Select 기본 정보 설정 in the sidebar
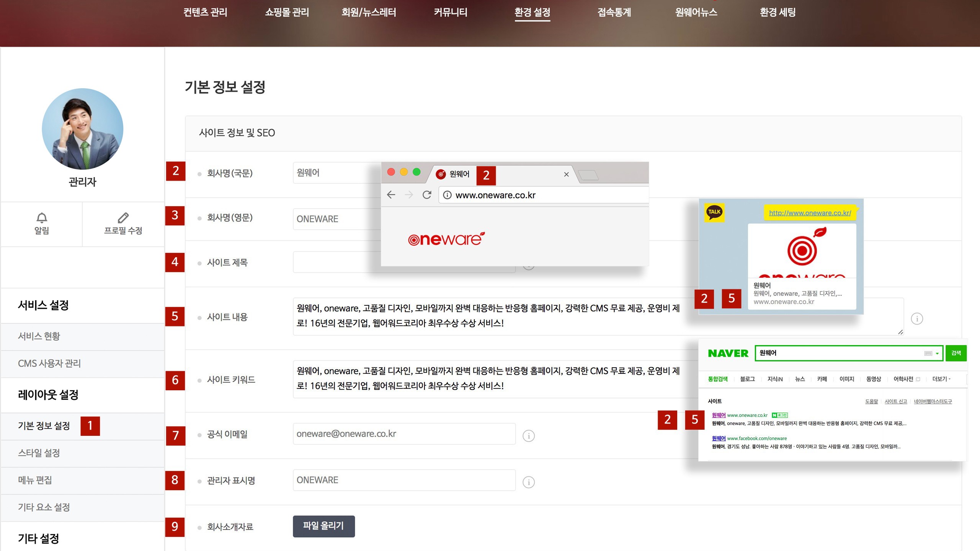The width and height of the screenshot is (980, 551). click(82, 426)
